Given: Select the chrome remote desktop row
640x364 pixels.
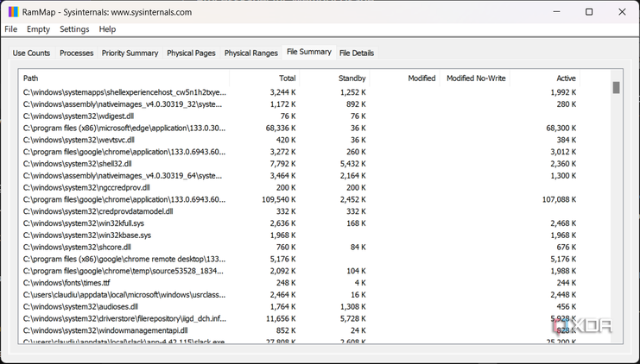Looking at the screenshot, I should coord(314,259).
